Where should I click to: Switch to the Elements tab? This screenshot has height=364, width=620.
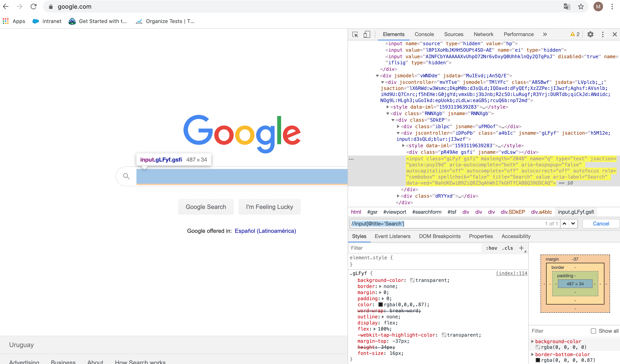[393, 35]
